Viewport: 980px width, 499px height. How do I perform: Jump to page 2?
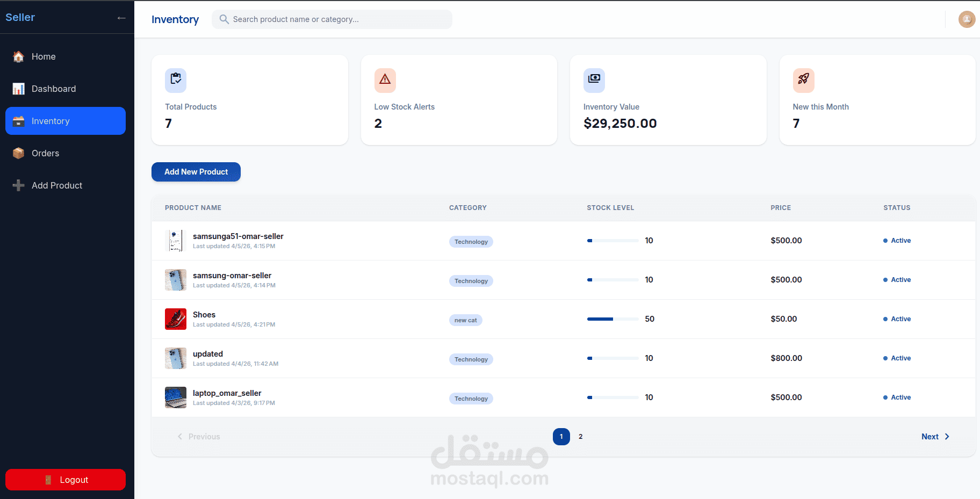pos(580,437)
